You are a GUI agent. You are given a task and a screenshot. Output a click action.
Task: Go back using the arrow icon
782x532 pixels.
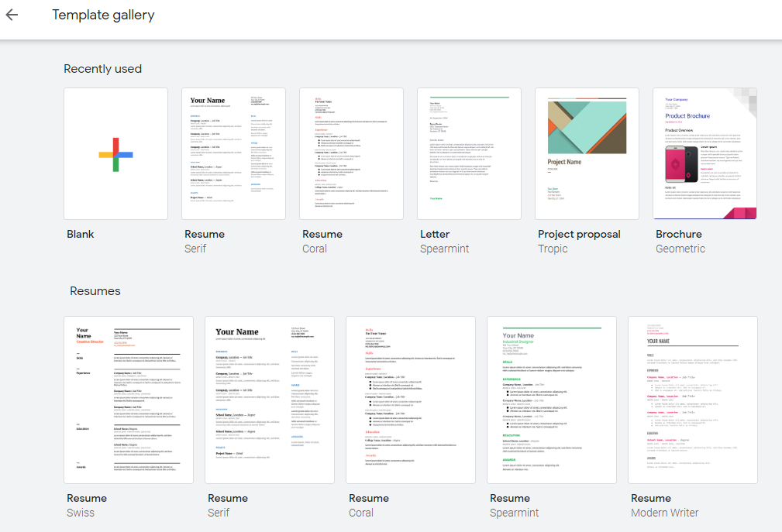click(x=12, y=15)
